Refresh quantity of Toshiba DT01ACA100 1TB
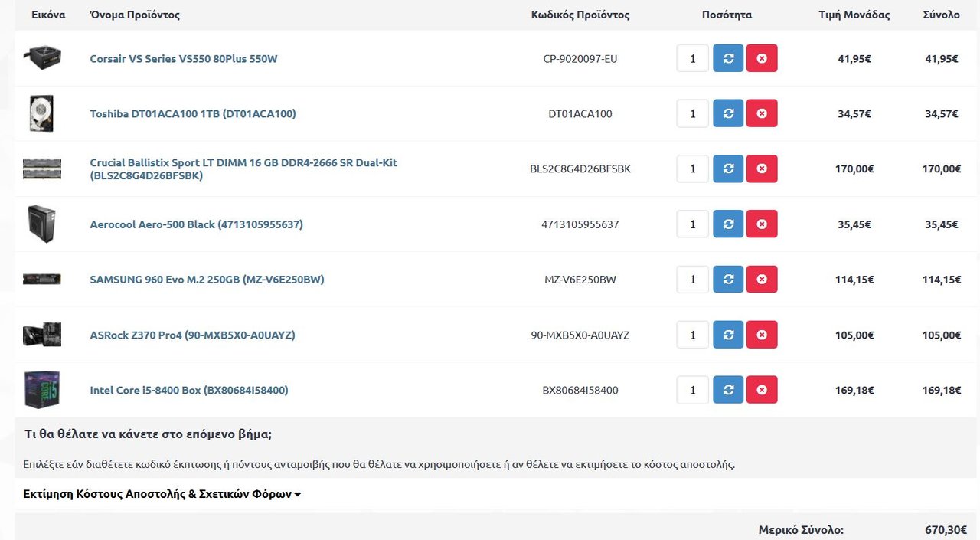Screen dimensions: 980x540 point(728,113)
